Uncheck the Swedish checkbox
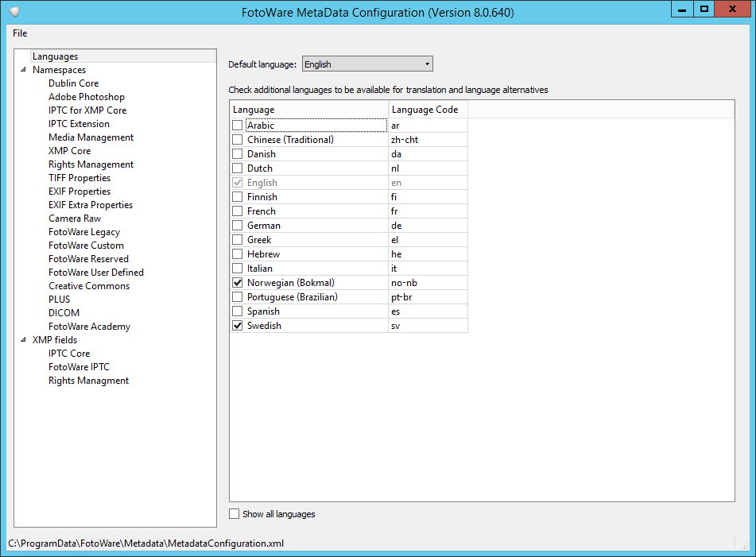Image resolution: width=756 pixels, height=557 pixels. click(237, 326)
